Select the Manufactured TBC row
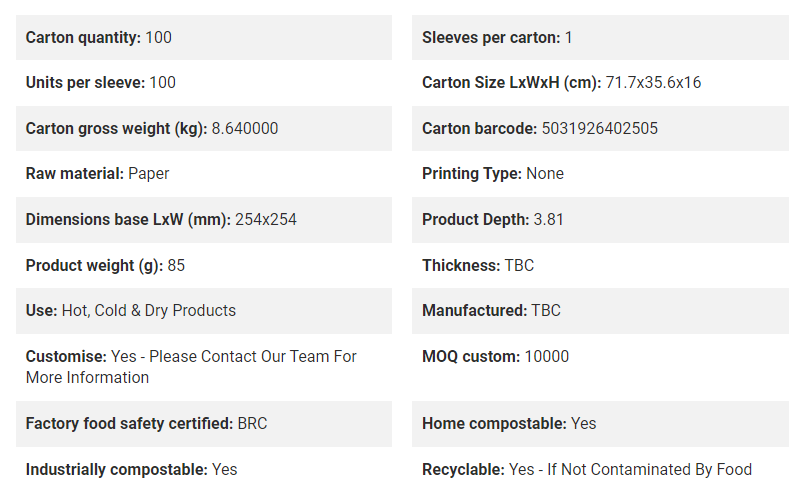804x497 pixels. pos(600,311)
